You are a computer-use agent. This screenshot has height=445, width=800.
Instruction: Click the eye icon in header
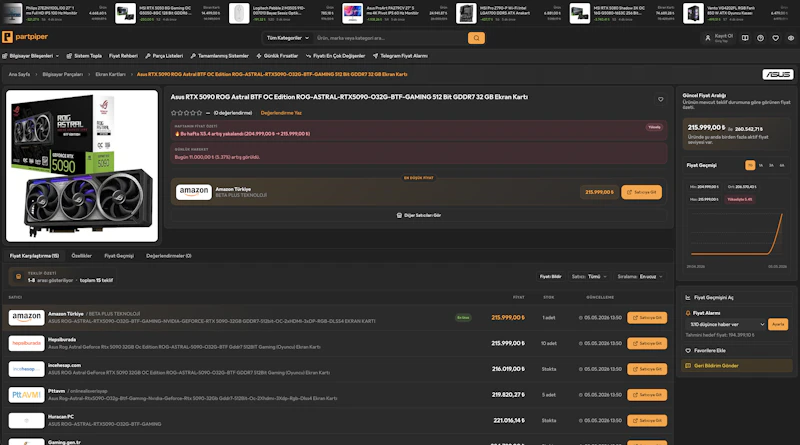click(x=791, y=38)
